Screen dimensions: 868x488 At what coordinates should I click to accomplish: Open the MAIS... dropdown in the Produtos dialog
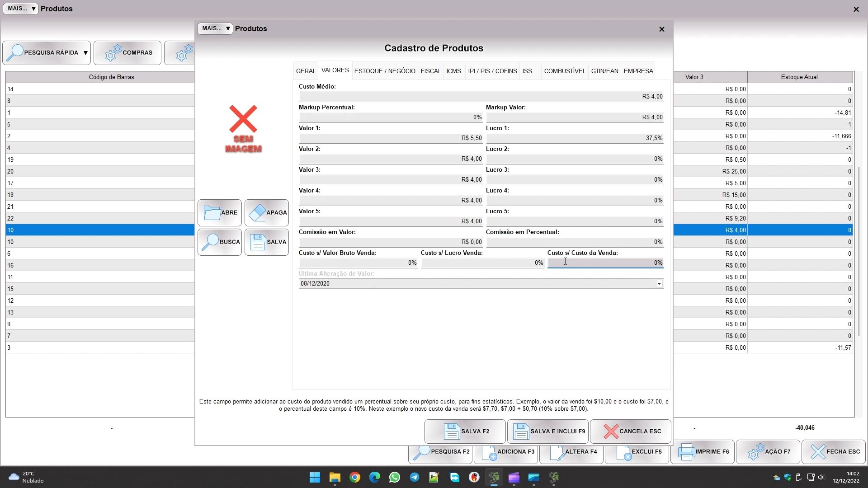215,28
